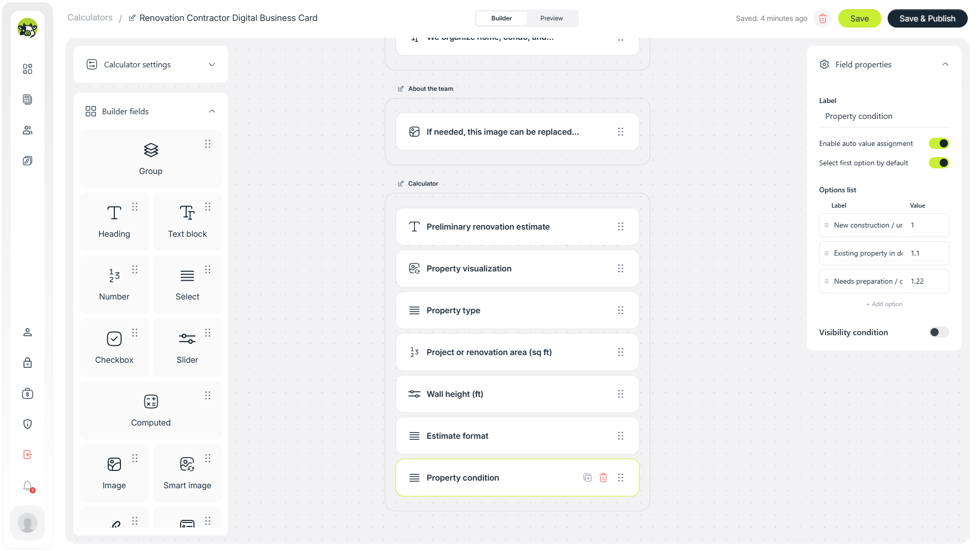The image size is (980, 551).
Task: Click reorder handle of Needs preparation option
Action: coord(826,281)
